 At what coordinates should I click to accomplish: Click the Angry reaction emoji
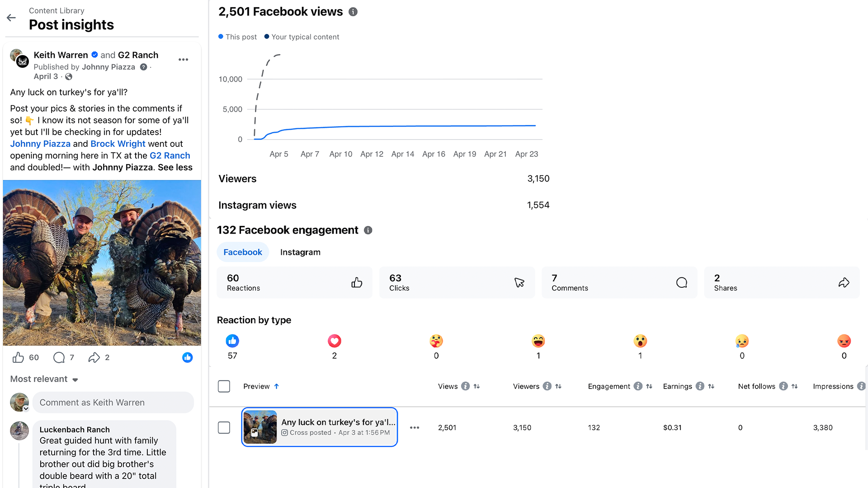coord(844,341)
